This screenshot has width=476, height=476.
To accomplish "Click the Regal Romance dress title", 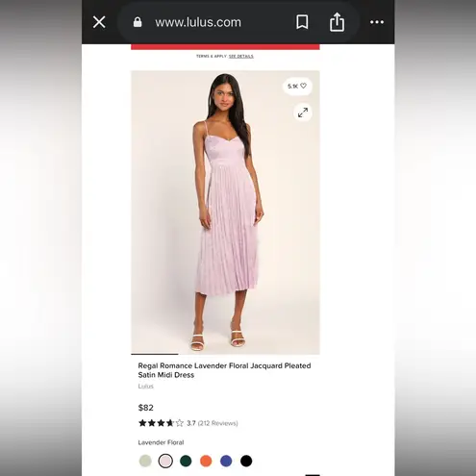I will (x=224, y=370).
